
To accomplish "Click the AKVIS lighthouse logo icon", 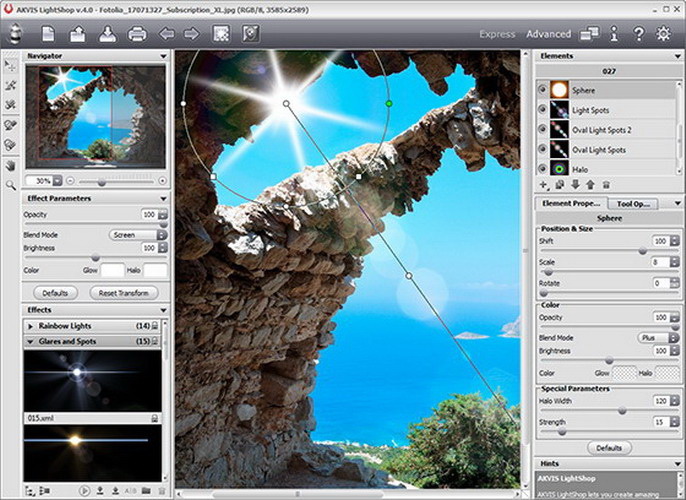I will coord(15,34).
